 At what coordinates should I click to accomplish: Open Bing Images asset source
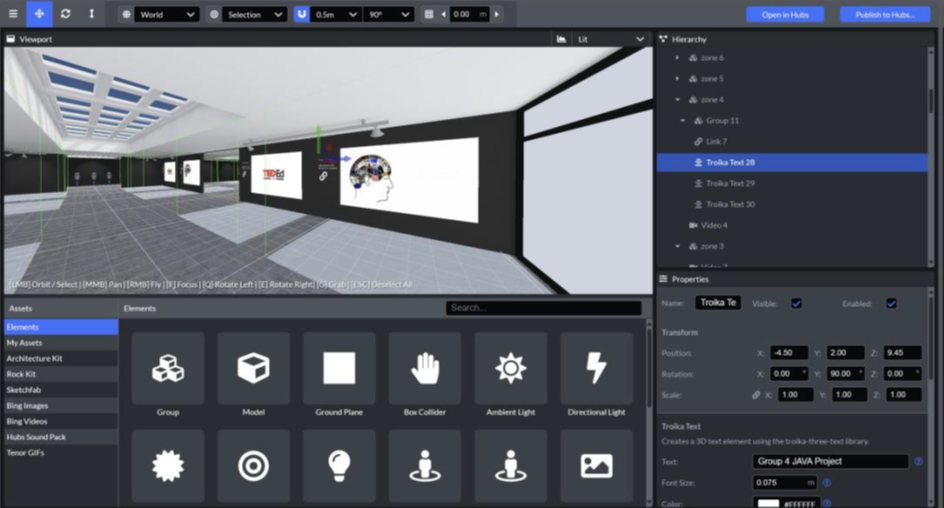[x=61, y=406]
